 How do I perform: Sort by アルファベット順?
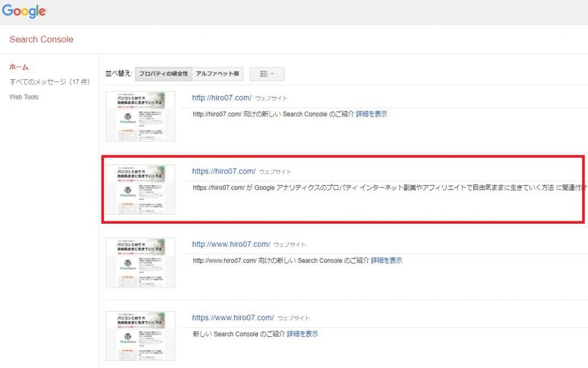[218, 74]
